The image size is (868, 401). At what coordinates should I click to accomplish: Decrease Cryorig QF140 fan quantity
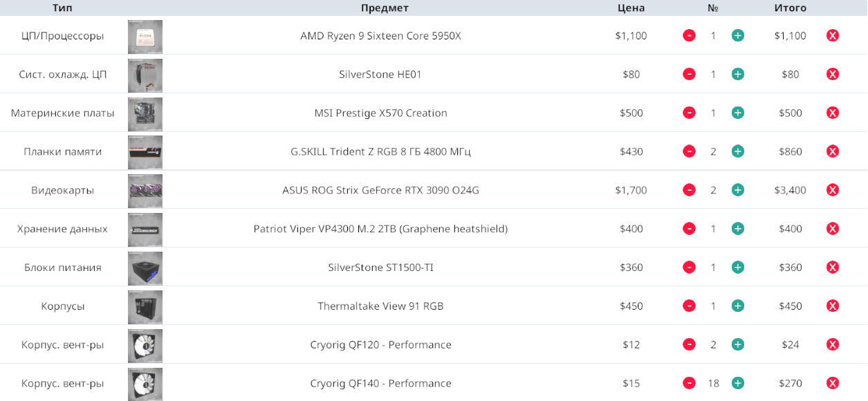click(689, 383)
